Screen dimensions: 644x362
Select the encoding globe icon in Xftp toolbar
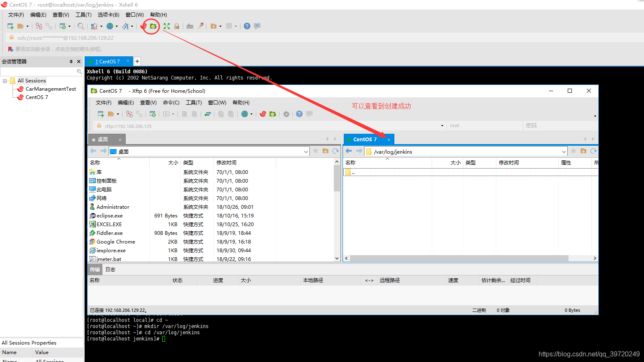point(244,114)
